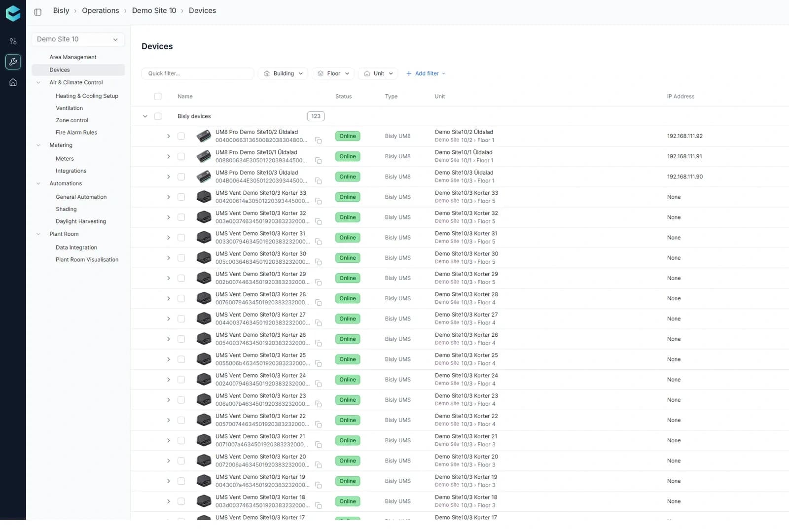Screen dimensions: 789x532
Task: Check the Bisly devices group checkbox
Action: [x=158, y=116]
